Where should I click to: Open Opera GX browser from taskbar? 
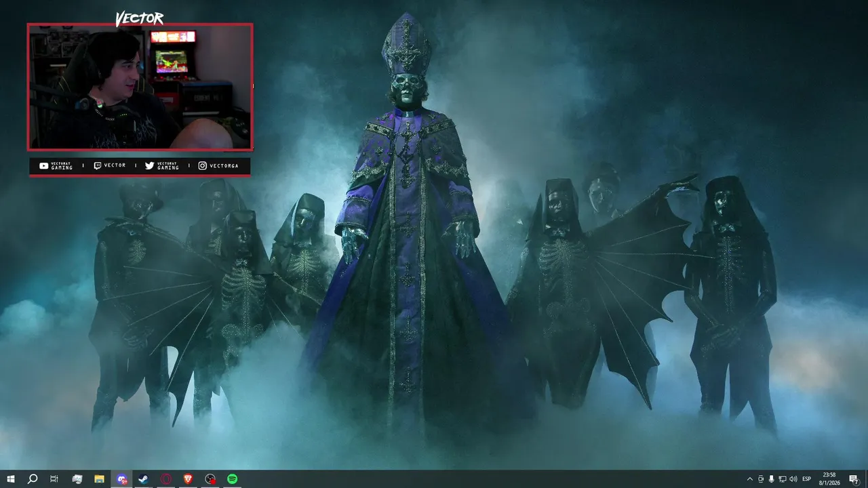pyautogui.click(x=166, y=479)
